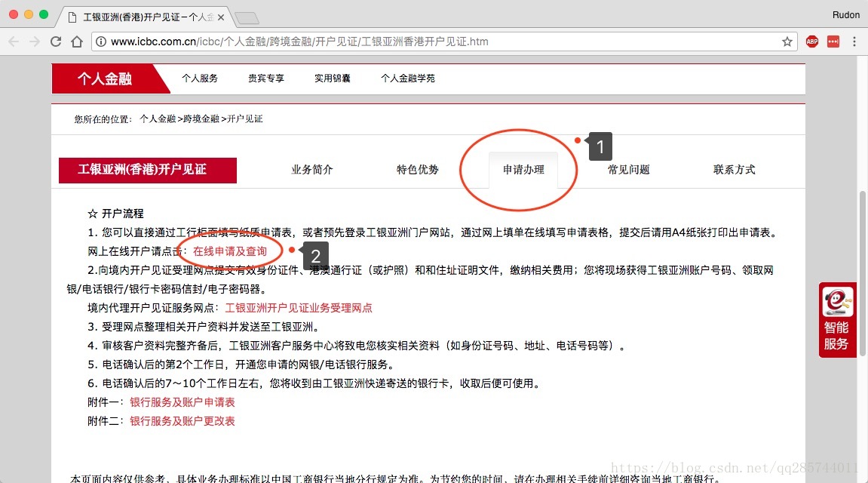The height and width of the screenshot is (483, 868).
Task: Click the Rudon profile name
Action: 846,15
